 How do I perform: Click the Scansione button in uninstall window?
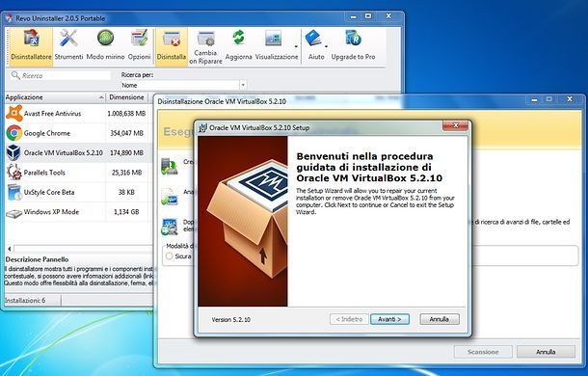click(483, 352)
